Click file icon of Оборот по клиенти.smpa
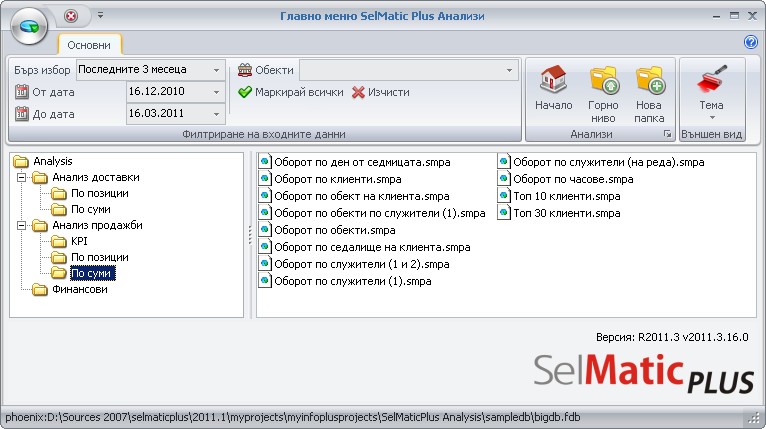This screenshot has height=429, width=766. tap(265, 179)
